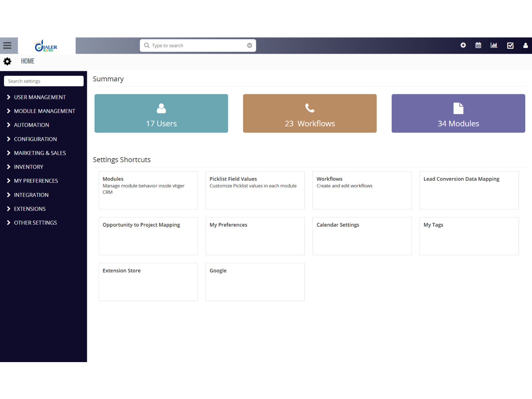Viewport: 532px width, 399px height.
Task: Open the INVENTORY sidebar menu
Action: click(29, 167)
